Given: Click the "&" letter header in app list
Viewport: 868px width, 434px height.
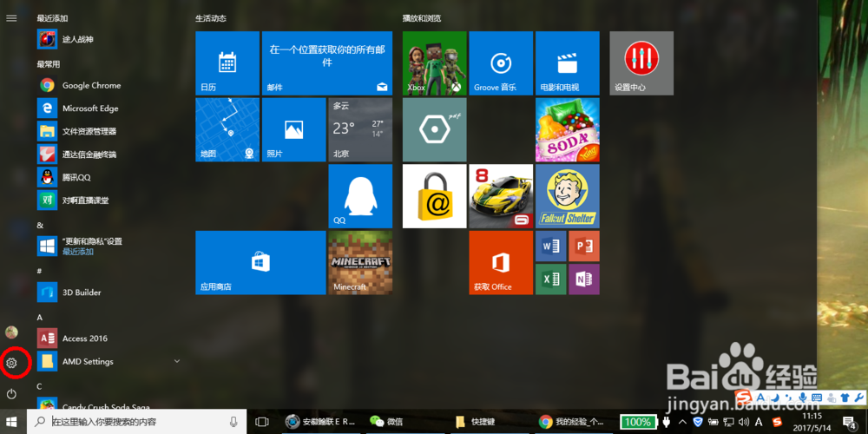Looking at the screenshot, I should (40, 226).
